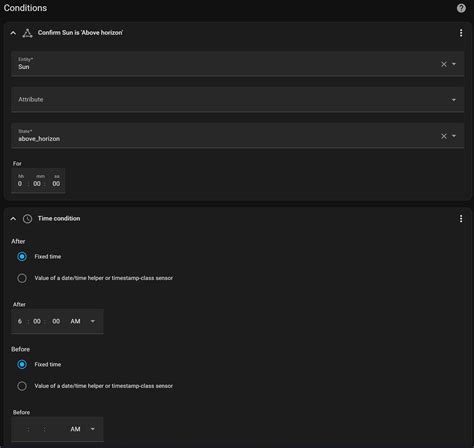Click the clock icon next to Time condition
The image size is (474, 448).
[27, 219]
